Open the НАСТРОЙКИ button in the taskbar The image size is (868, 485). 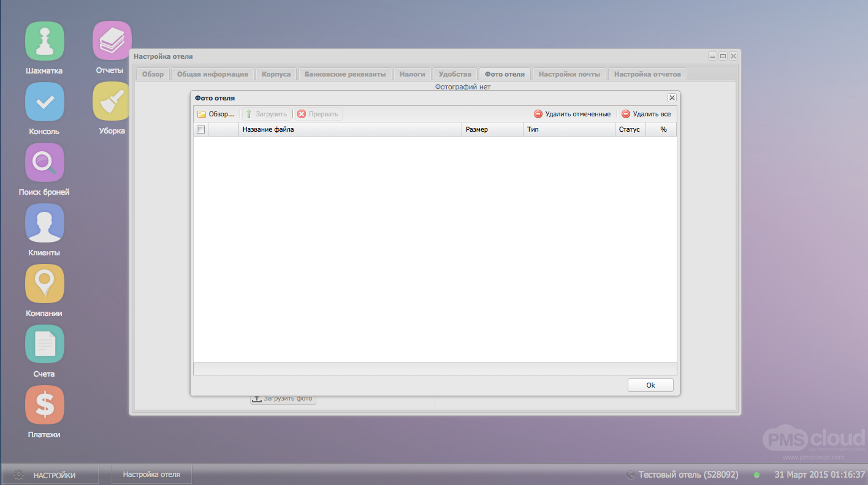pyautogui.click(x=49, y=475)
